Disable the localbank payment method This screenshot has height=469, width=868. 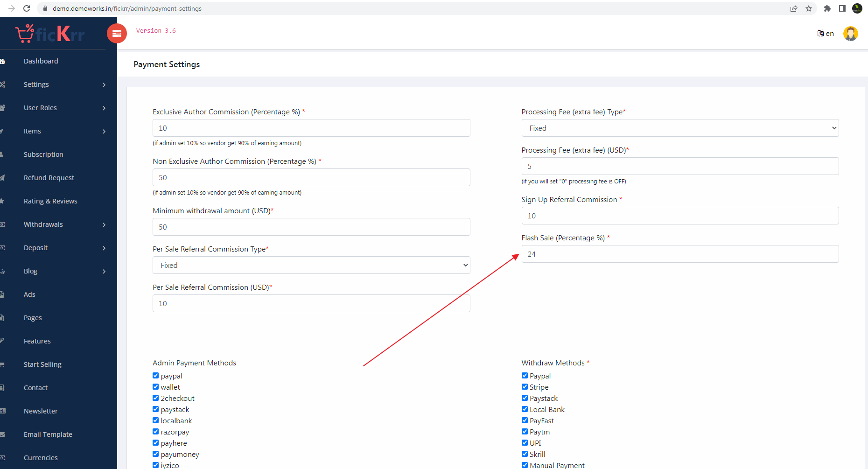[156, 420]
